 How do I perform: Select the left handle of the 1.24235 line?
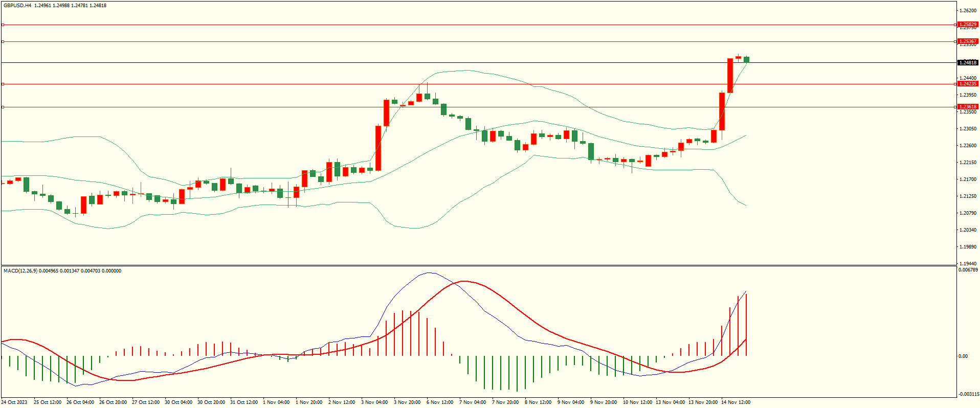tap(3, 84)
